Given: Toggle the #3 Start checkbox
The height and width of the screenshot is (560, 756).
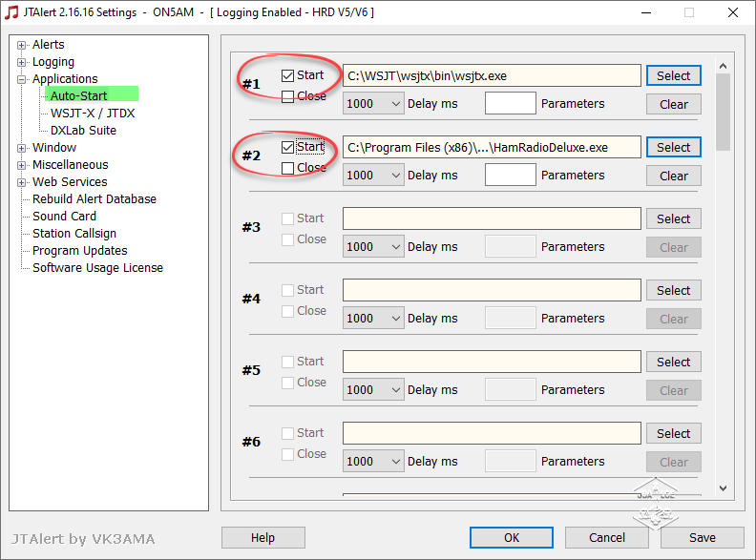Looking at the screenshot, I should point(288,218).
